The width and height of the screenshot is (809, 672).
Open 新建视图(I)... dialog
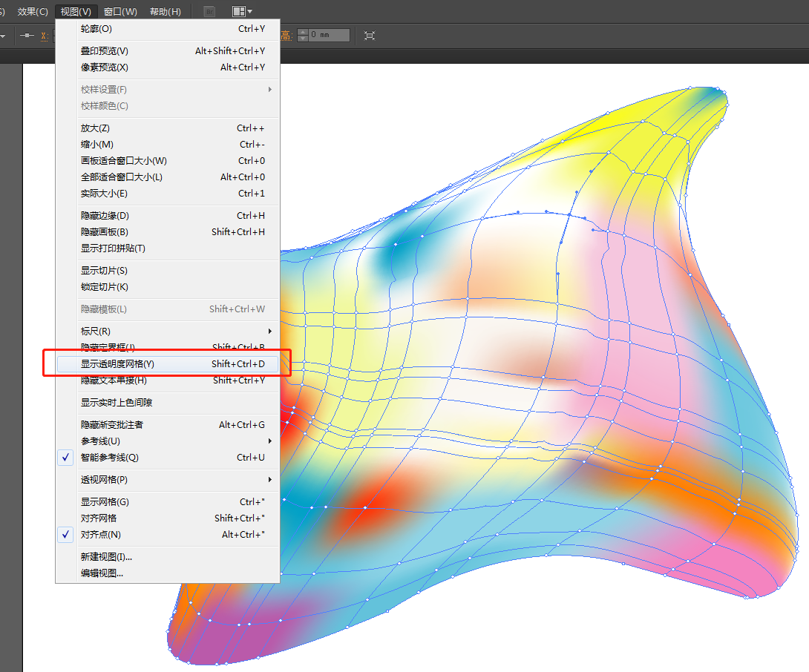[x=168, y=557]
